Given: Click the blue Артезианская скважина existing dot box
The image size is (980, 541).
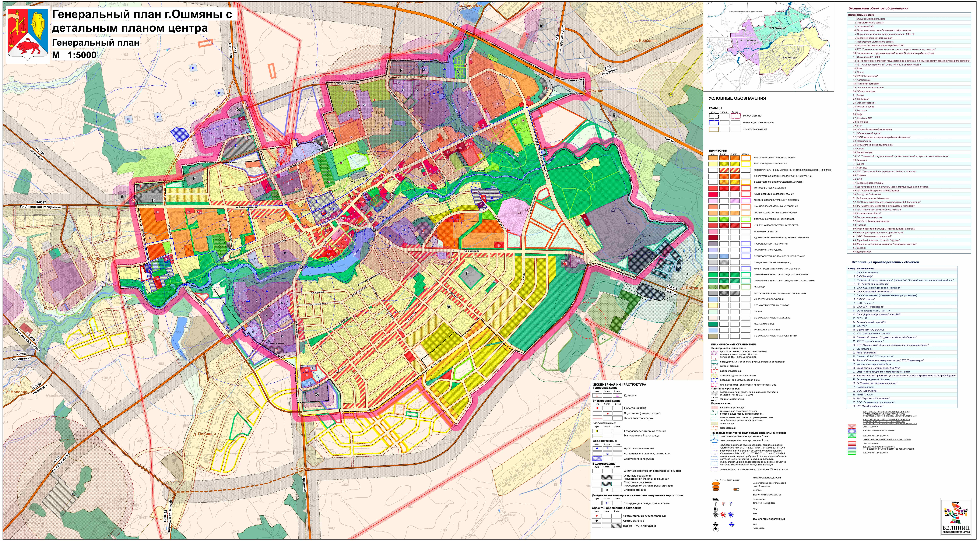Looking at the screenshot, I should 597,449.
